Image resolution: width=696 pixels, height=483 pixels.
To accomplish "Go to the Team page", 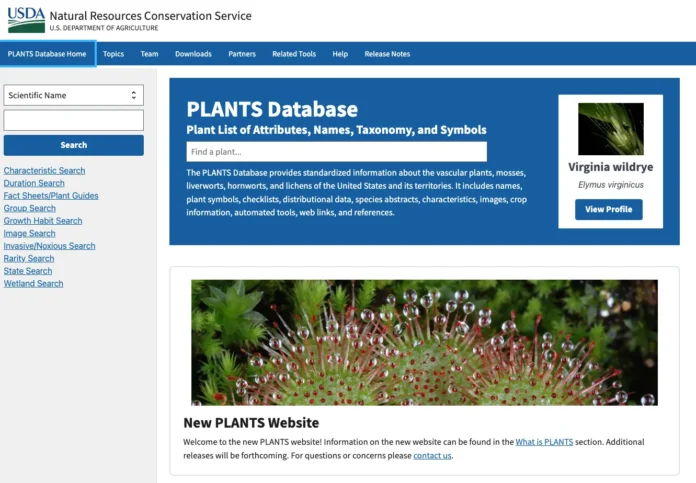I will pos(149,54).
